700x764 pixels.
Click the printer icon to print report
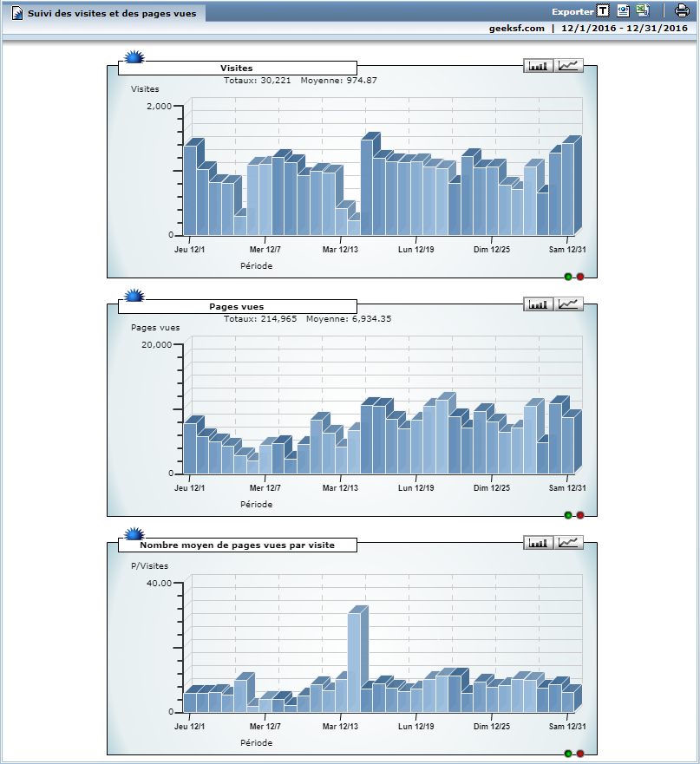682,10
